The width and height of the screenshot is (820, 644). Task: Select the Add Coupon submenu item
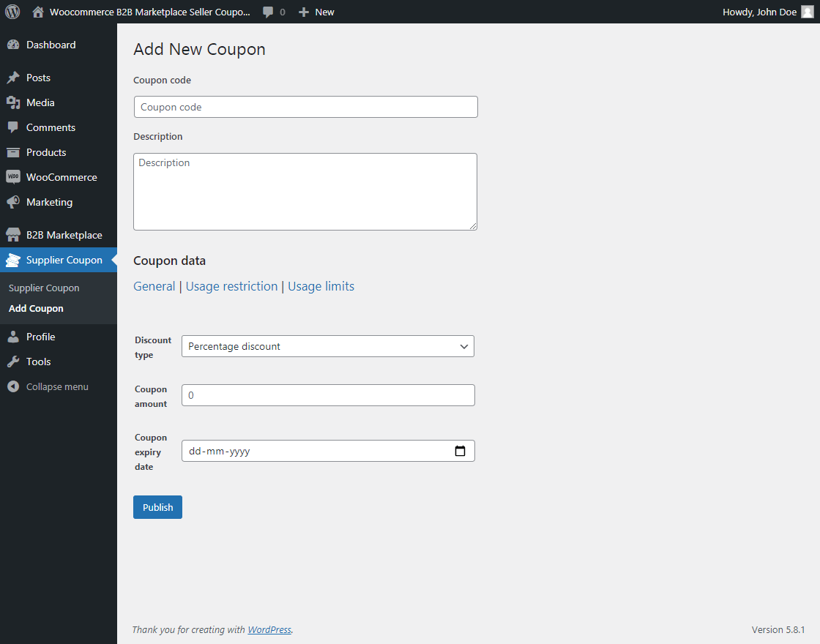(x=36, y=308)
